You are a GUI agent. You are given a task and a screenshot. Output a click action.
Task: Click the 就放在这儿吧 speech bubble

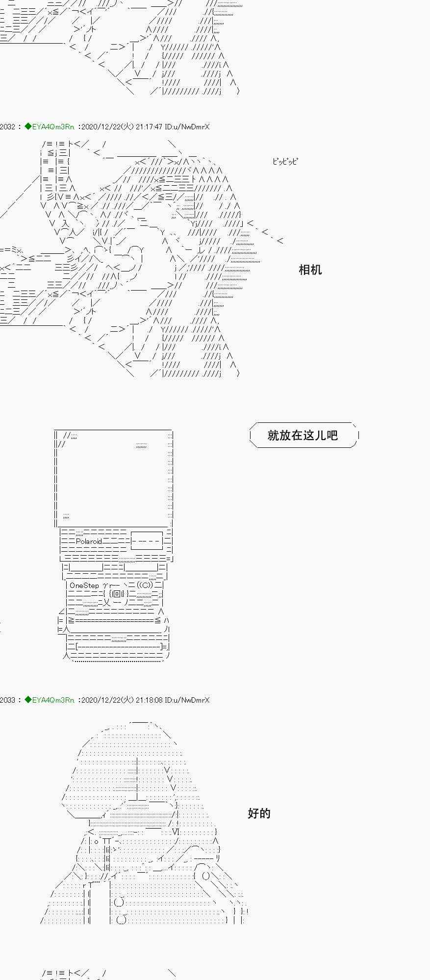click(x=303, y=435)
